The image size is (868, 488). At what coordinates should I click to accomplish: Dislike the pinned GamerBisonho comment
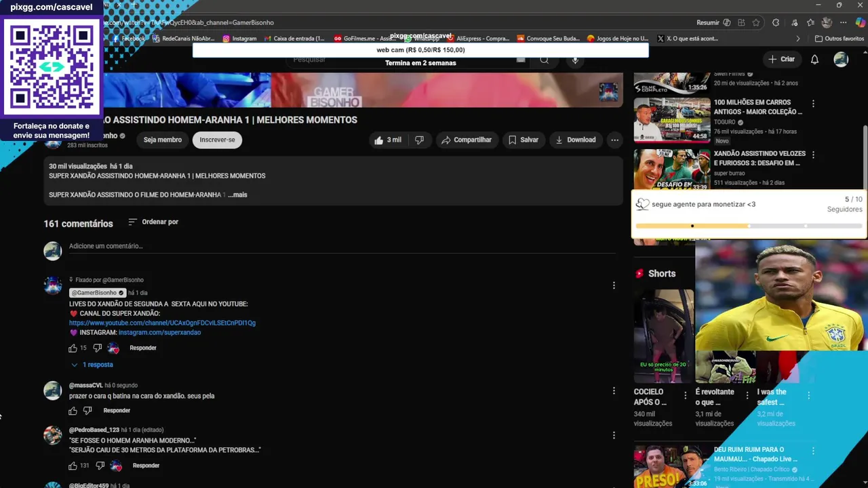pos(97,348)
